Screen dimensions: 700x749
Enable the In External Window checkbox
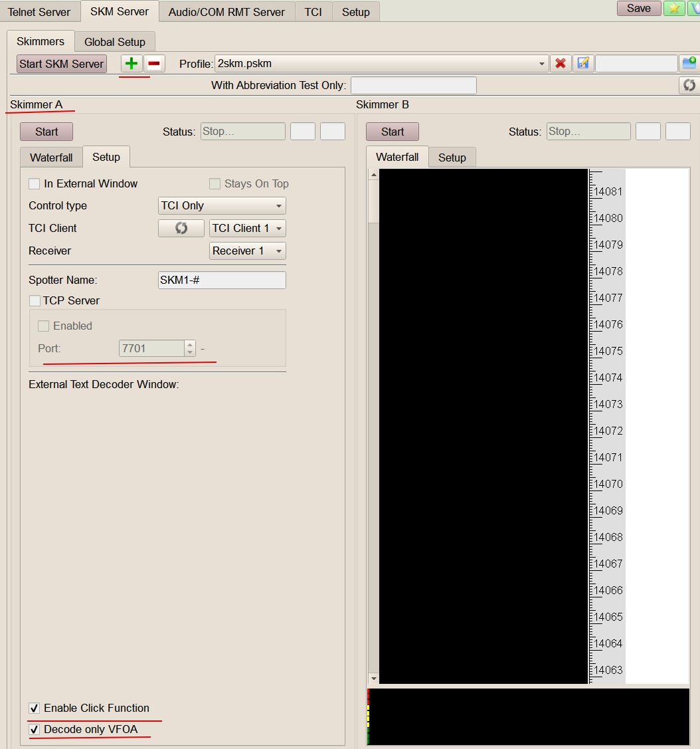coord(35,183)
